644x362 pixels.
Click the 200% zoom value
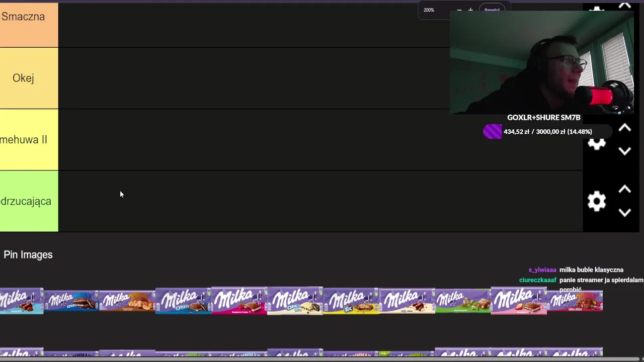[429, 10]
